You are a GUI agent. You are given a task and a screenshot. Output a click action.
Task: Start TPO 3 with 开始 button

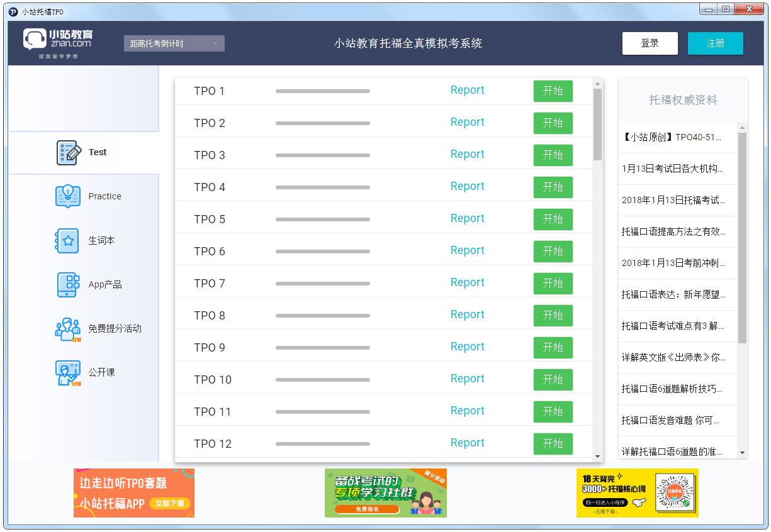[553, 155]
